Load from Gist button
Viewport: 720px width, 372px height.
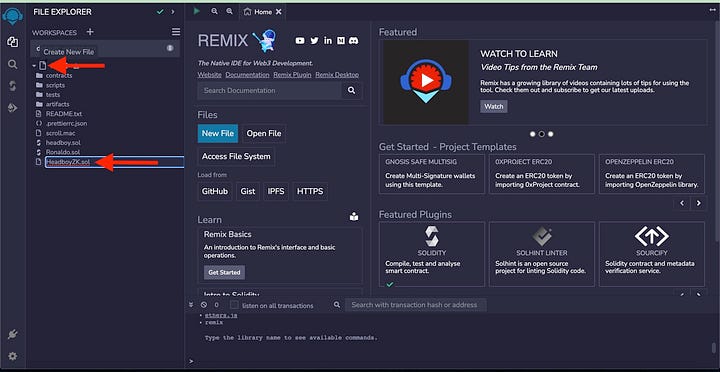coord(248,191)
